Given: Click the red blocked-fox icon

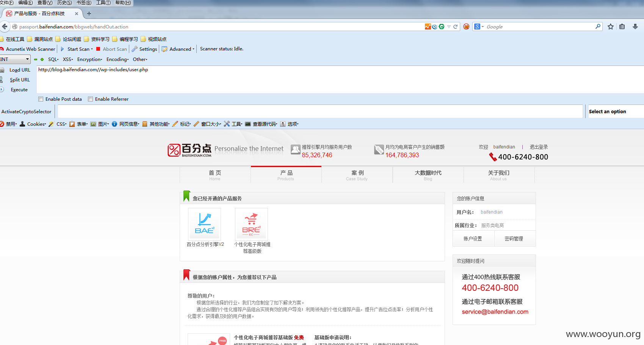Looking at the screenshot, I should [x=466, y=27].
